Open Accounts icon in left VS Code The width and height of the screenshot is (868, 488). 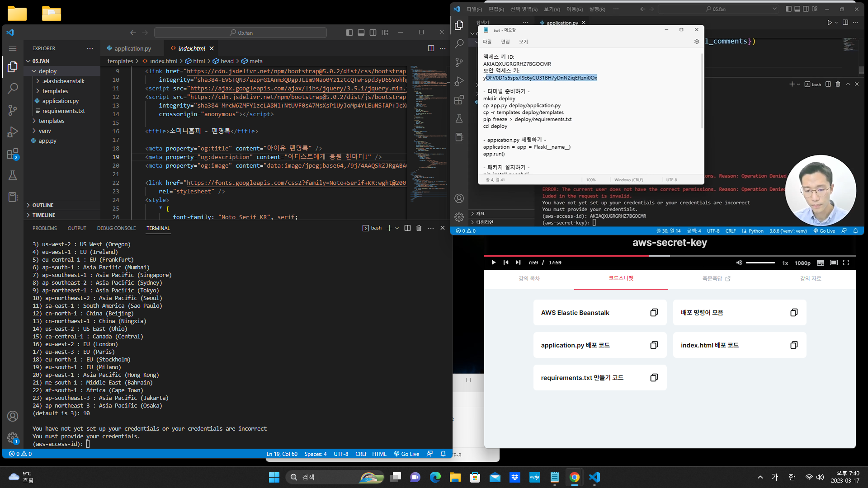pyautogui.click(x=13, y=416)
